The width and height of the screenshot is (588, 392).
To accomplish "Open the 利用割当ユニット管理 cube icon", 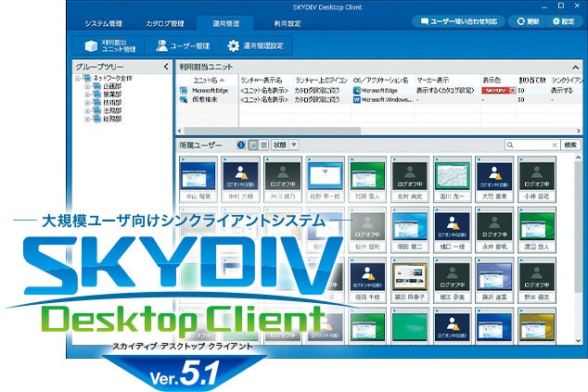I will tap(91, 46).
